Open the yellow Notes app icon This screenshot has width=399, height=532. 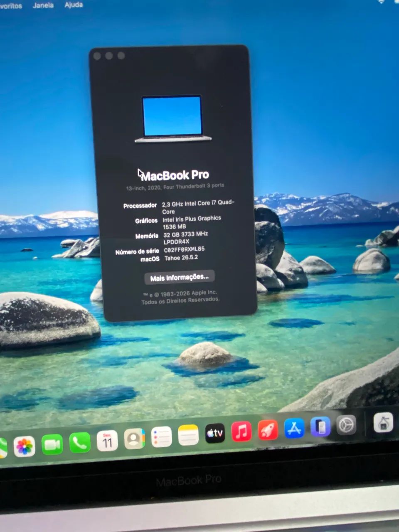(188, 435)
